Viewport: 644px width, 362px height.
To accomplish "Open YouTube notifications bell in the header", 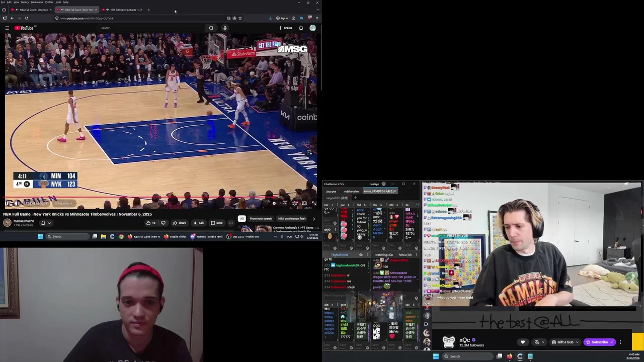I will (x=301, y=28).
